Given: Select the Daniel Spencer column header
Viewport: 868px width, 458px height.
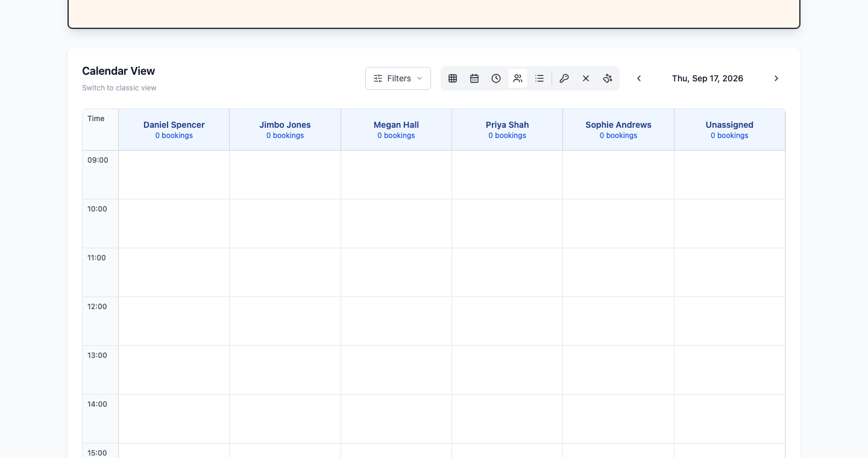Looking at the screenshot, I should click(174, 130).
